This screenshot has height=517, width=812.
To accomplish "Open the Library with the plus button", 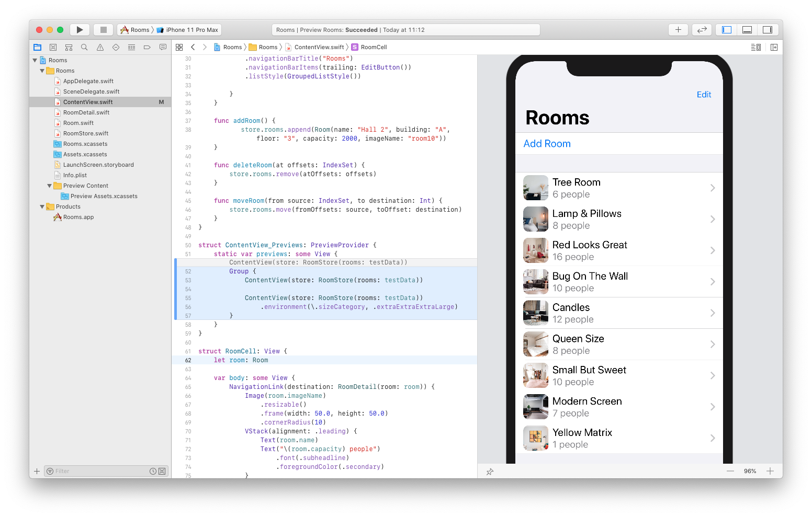I will [x=678, y=29].
